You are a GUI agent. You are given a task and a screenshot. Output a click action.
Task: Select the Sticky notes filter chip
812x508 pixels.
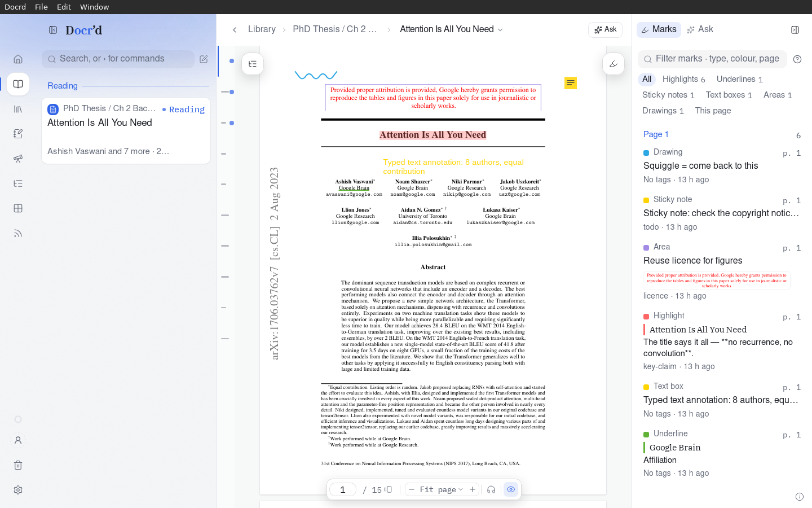pos(668,95)
